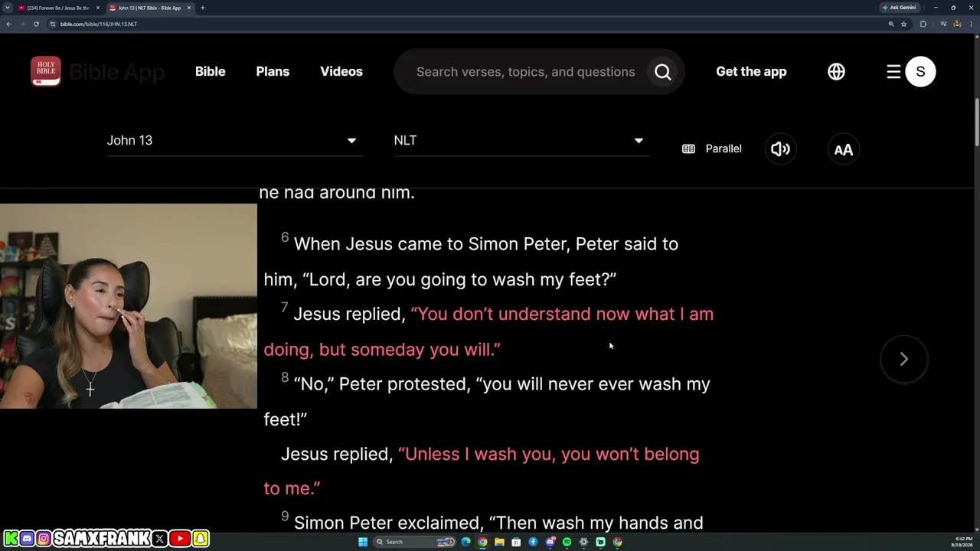Open File Explorer from the taskbar

tap(499, 542)
